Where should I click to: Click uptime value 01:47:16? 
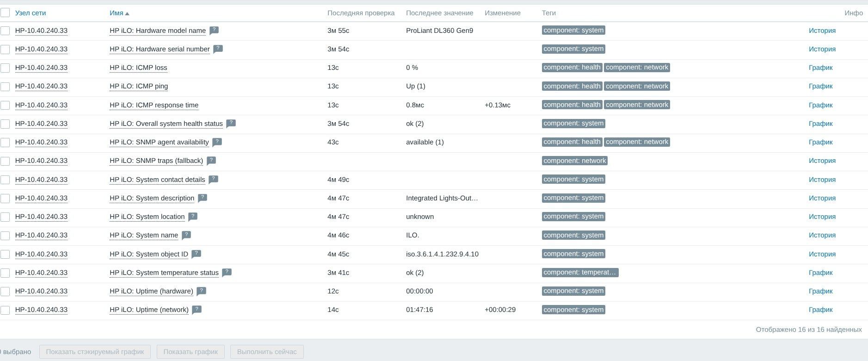(419, 310)
